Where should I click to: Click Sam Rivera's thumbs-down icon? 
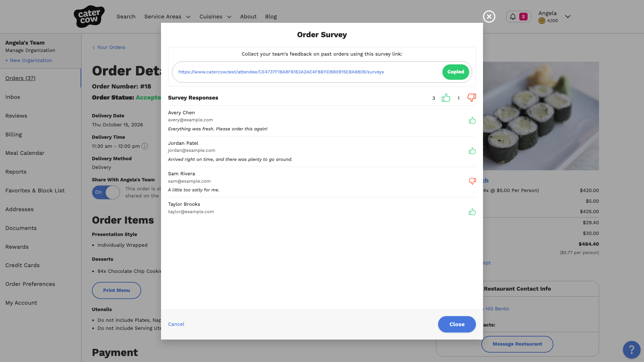pos(472,181)
